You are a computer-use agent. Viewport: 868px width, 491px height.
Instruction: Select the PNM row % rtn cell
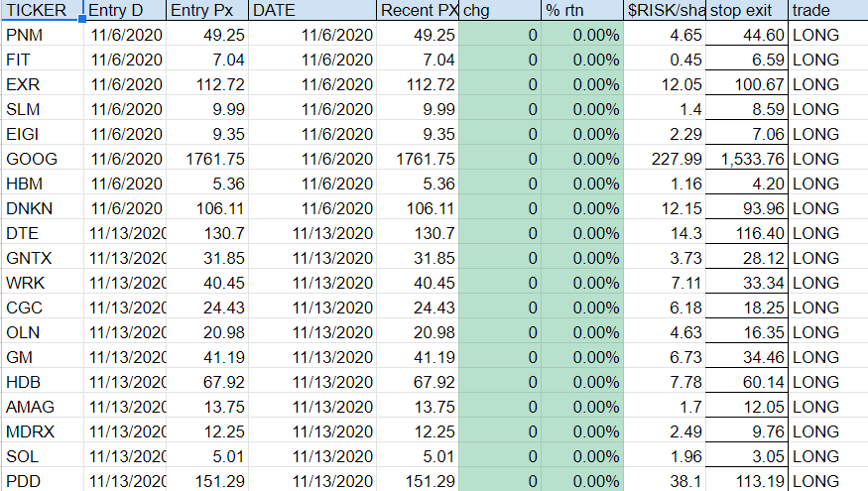point(582,35)
